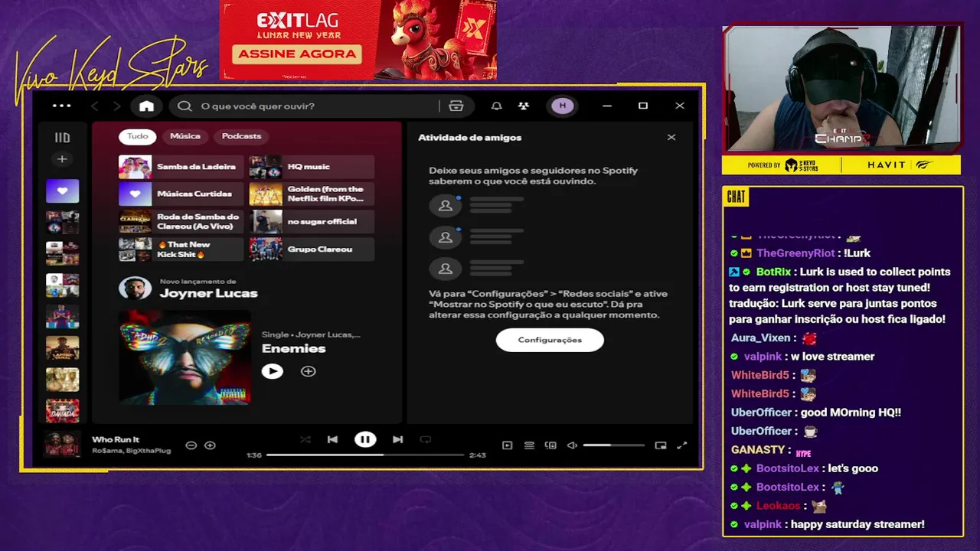This screenshot has width=980, height=551.
Task: Open the 'Who Run It' song title
Action: click(116, 440)
